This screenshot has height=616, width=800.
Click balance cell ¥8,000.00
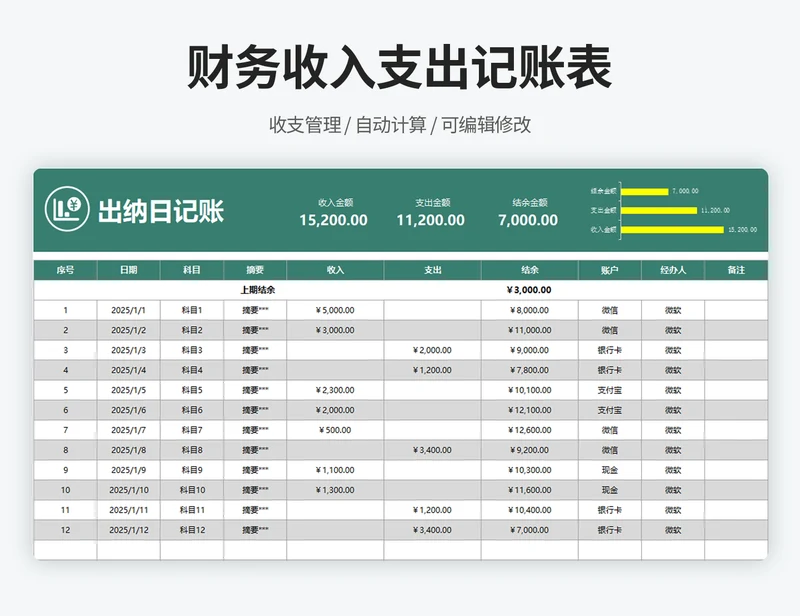pyautogui.click(x=530, y=310)
